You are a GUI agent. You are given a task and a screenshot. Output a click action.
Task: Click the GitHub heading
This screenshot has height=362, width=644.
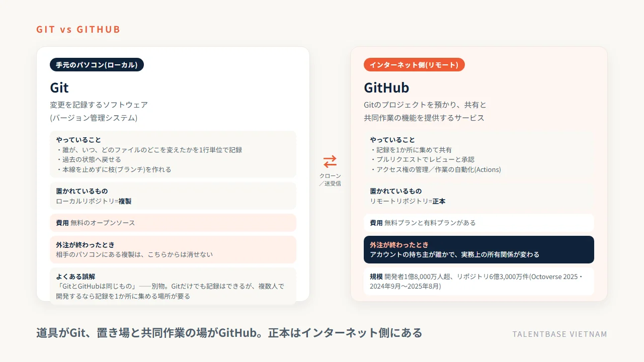(386, 87)
